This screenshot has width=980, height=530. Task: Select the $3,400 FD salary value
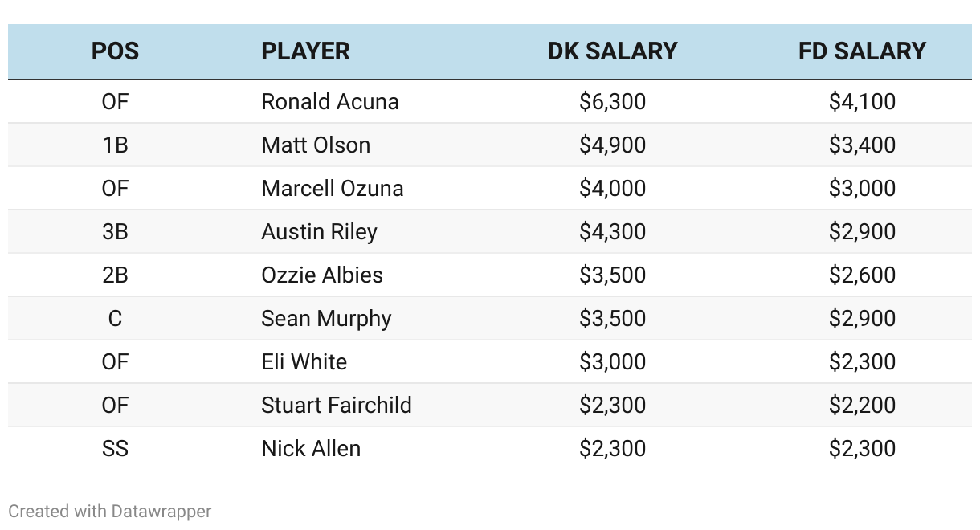coord(862,145)
